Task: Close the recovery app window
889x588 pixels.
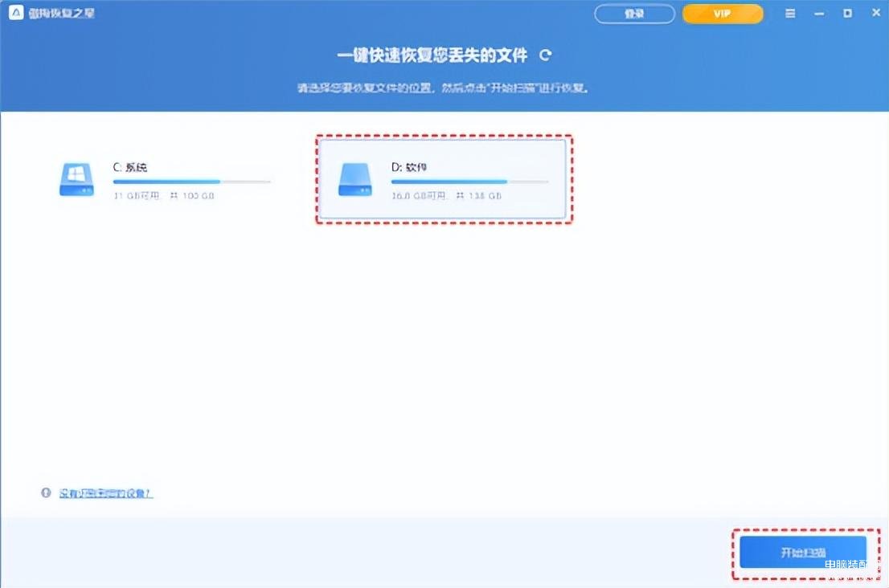Action: tap(876, 13)
